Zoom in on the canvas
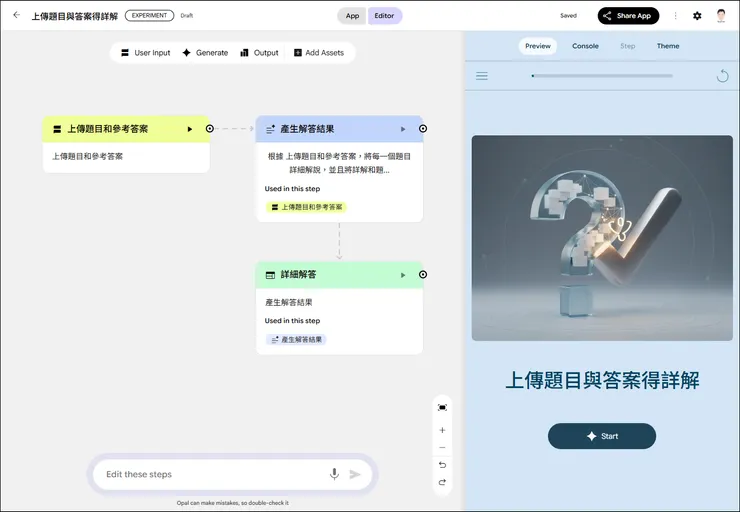Image resolution: width=740 pixels, height=512 pixels. click(442, 430)
